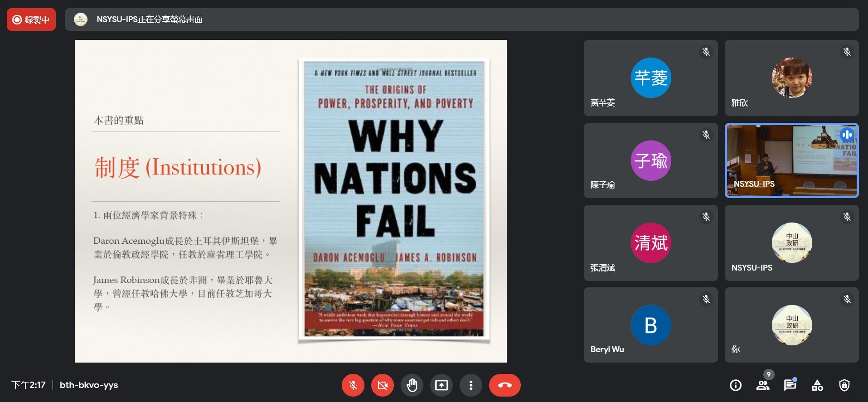Click the Beryl Wu participant tile
Screen dimensions: 868x402
coord(650,325)
